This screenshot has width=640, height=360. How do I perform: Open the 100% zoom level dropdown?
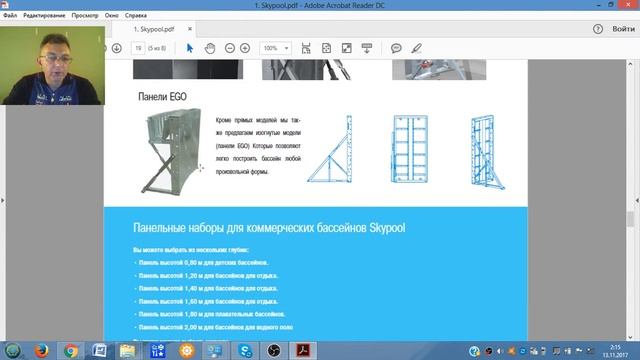click(276, 48)
